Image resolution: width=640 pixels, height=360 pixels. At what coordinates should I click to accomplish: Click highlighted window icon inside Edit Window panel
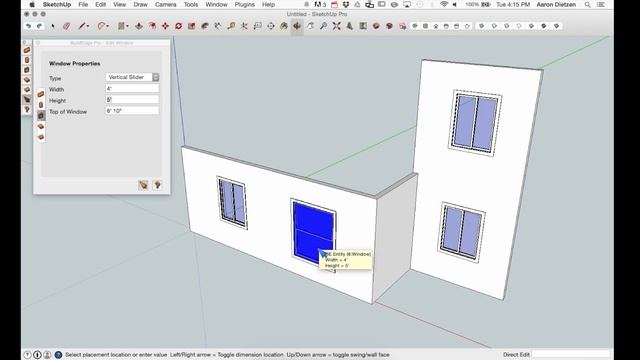(41, 116)
